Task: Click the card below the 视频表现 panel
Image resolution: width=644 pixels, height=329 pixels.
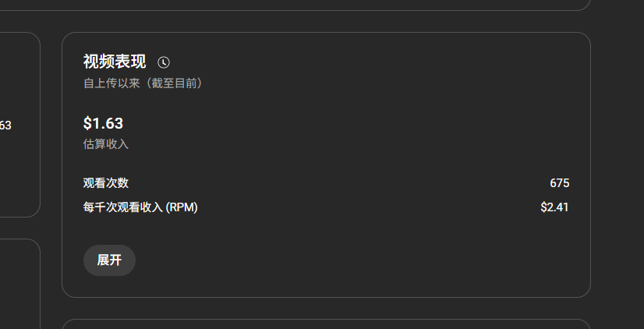Action: 326,324
